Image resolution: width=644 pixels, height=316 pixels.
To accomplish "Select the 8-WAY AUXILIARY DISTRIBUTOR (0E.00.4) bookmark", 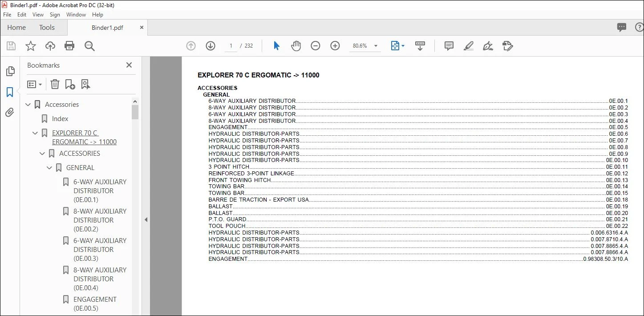I will [x=100, y=279].
